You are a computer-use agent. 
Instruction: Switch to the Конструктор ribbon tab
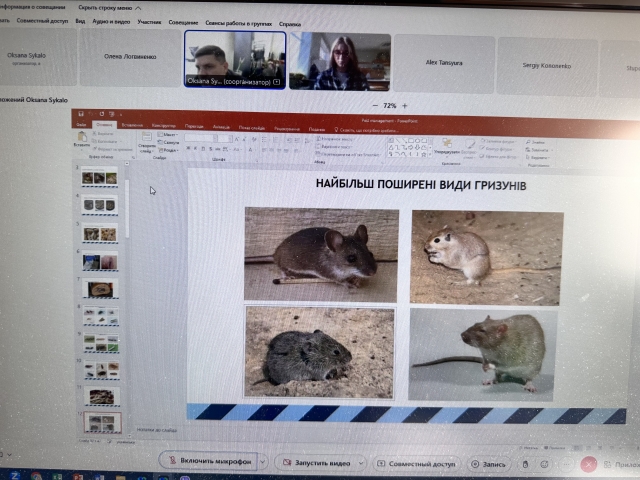(x=163, y=126)
